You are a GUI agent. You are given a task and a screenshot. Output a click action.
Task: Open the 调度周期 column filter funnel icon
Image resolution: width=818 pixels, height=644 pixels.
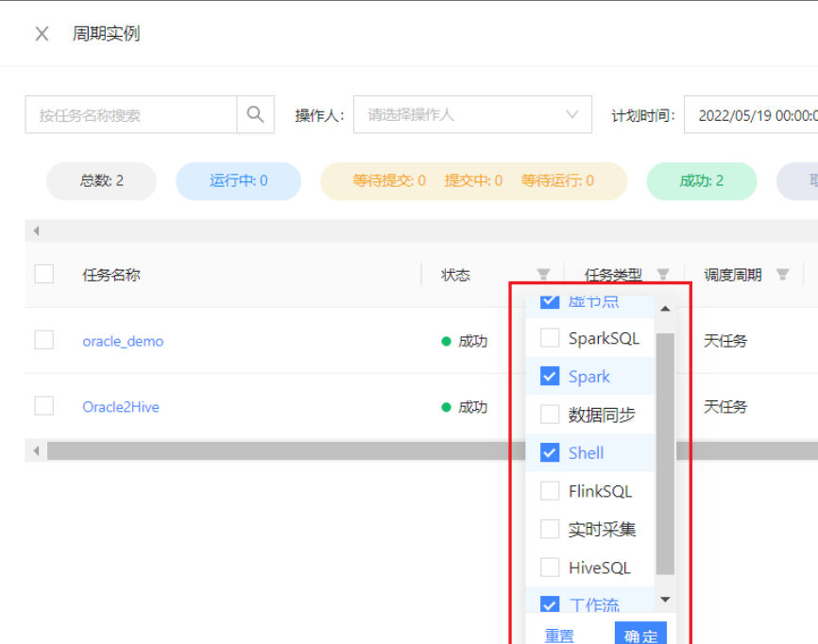(x=782, y=275)
